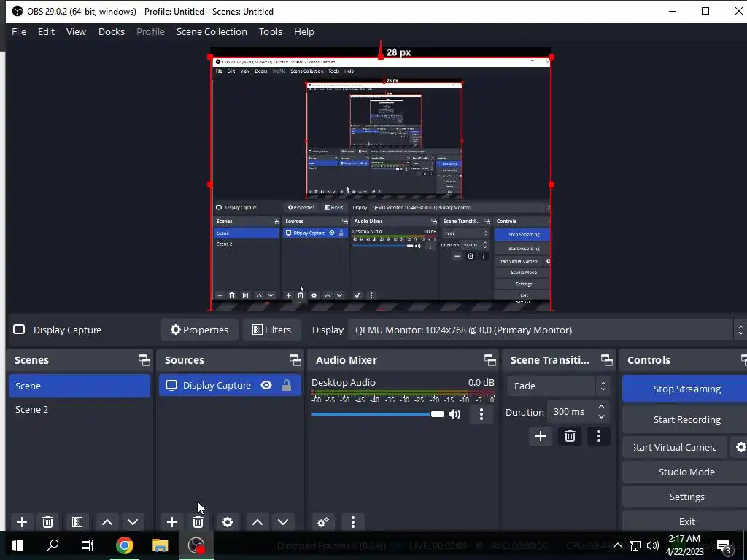Add a configurable scene transition

pos(541,436)
